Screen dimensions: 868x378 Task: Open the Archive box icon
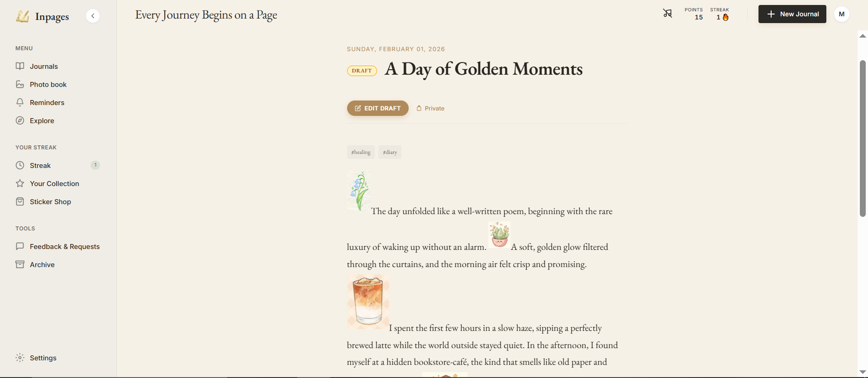click(20, 264)
